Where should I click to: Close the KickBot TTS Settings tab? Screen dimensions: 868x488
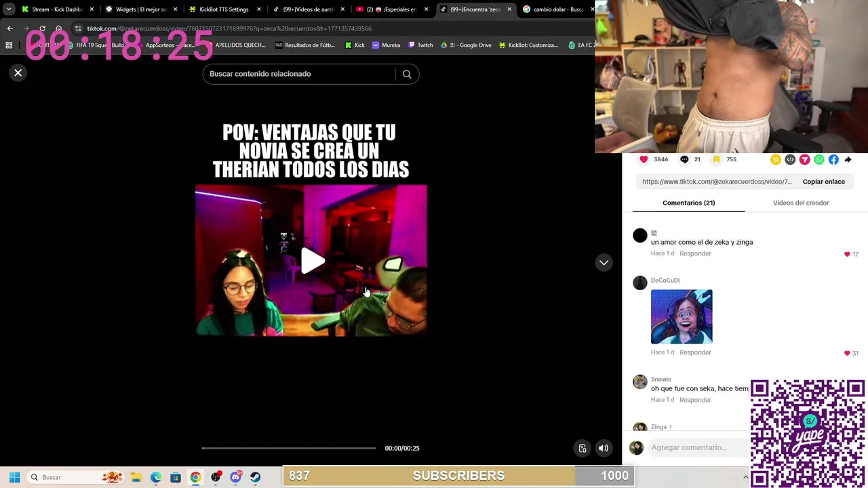click(x=258, y=9)
